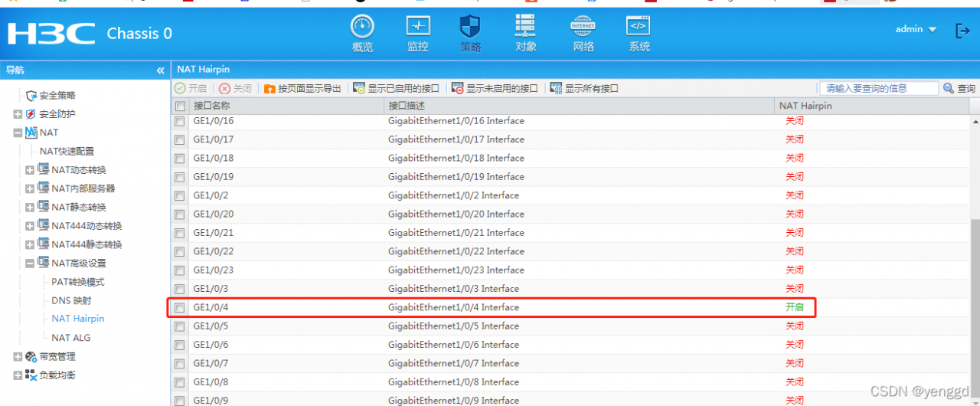Tick the checkbox for GE1/0/4
The height and width of the screenshot is (406, 980).
[x=180, y=308]
